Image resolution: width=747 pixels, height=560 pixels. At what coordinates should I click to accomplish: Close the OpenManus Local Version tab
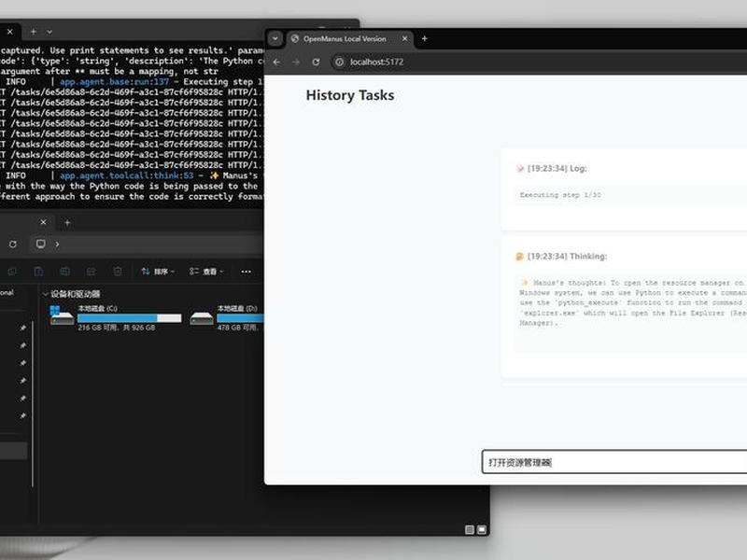coord(404,38)
